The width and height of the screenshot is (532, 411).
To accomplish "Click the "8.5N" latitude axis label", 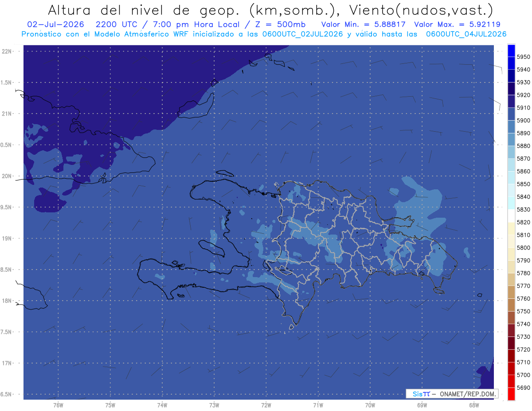I will 6,270.
